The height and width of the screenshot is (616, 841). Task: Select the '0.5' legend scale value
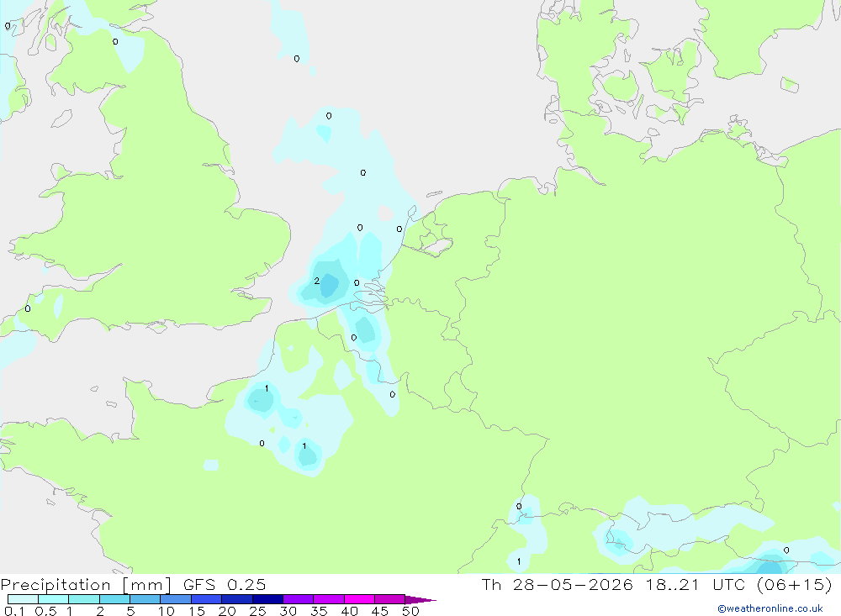point(45,611)
